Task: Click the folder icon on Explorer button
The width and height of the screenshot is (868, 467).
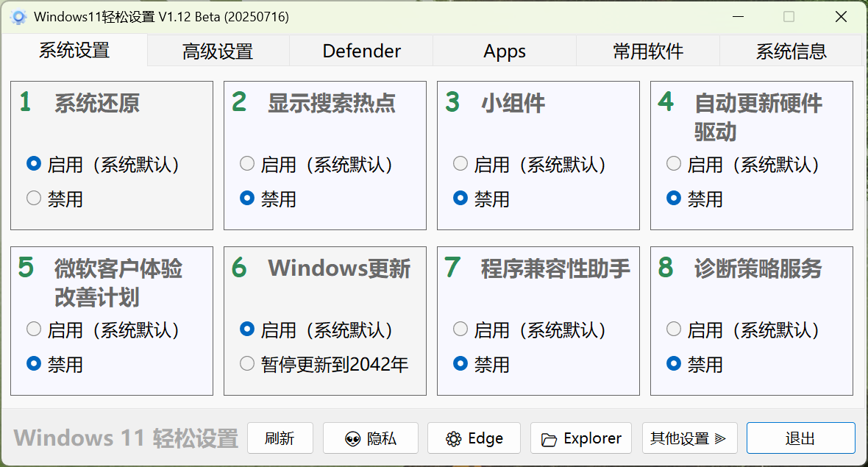Action: (549, 440)
